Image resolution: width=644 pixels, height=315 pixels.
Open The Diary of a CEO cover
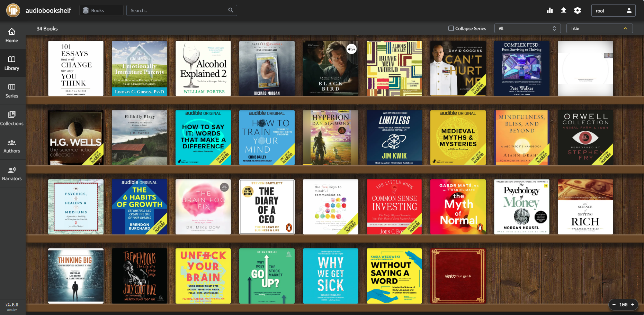pos(267,207)
